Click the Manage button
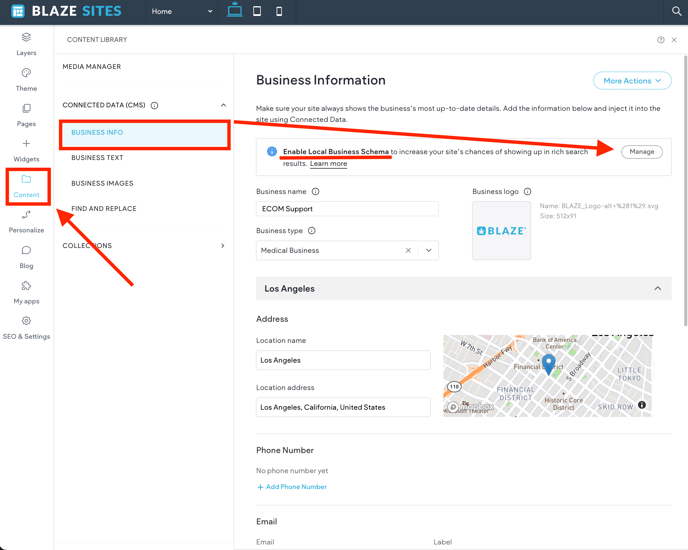 tap(641, 152)
